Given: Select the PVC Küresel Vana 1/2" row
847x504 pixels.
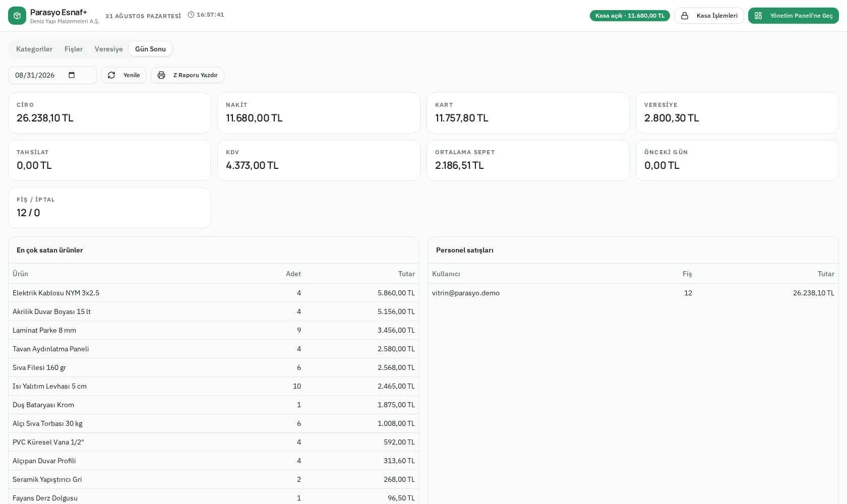Looking at the screenshot, I should (214, 442).
